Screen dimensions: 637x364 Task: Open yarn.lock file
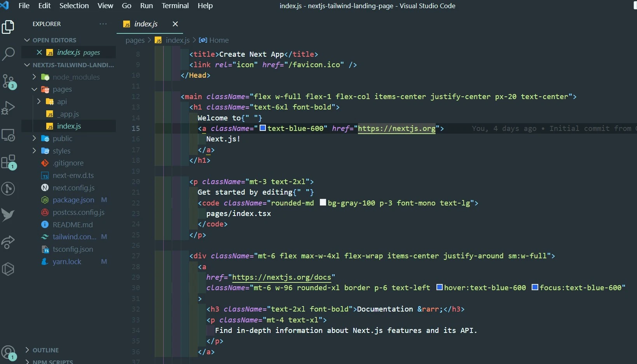click(68, 262)
